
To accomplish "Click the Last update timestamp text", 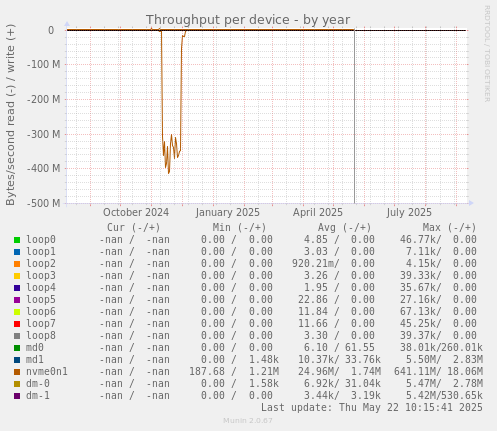I will coord(372,408).
